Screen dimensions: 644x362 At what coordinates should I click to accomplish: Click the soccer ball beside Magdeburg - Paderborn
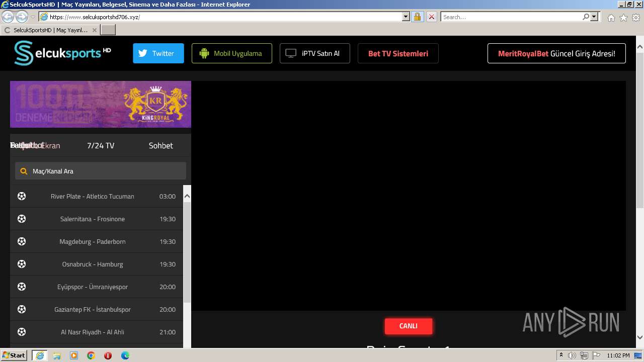[x=22, y=241]
